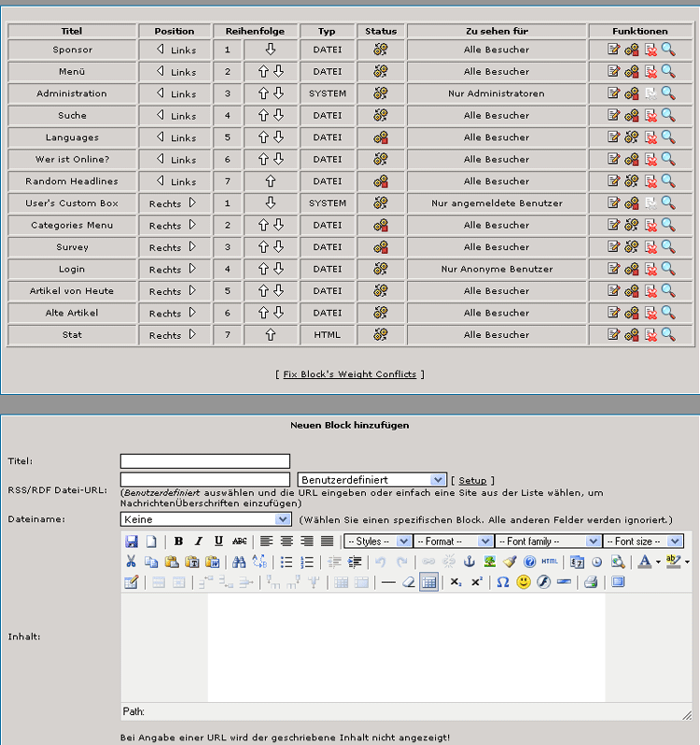Insert Flash media icon
700x745 pixels.
pyautogui.click(x=544, y=582)
